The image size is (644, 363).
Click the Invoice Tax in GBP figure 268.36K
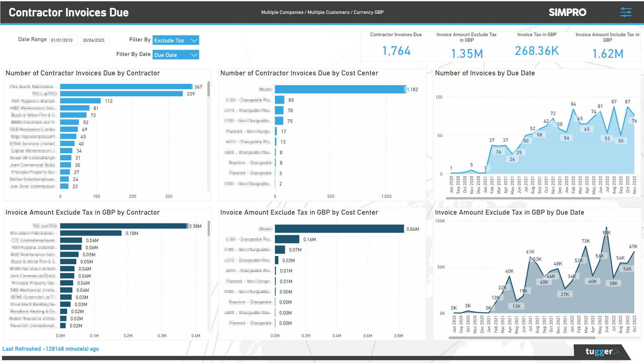coord(537,51)
